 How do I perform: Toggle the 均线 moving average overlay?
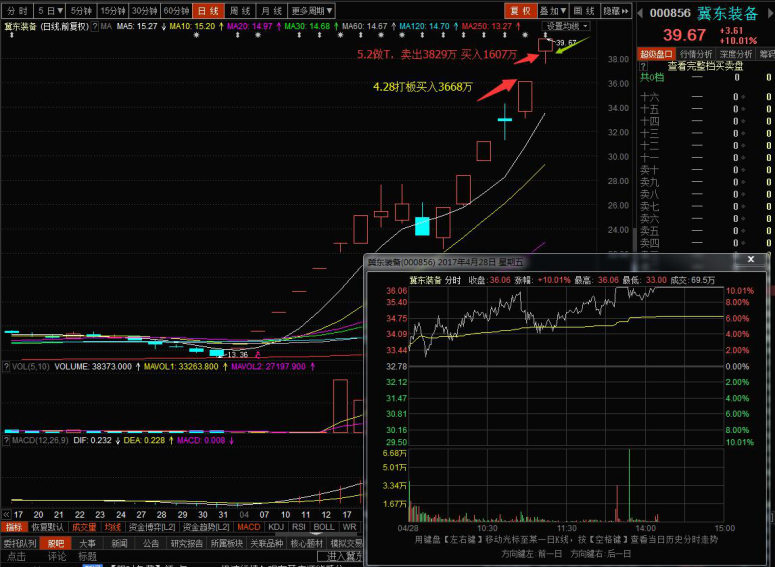112,527
